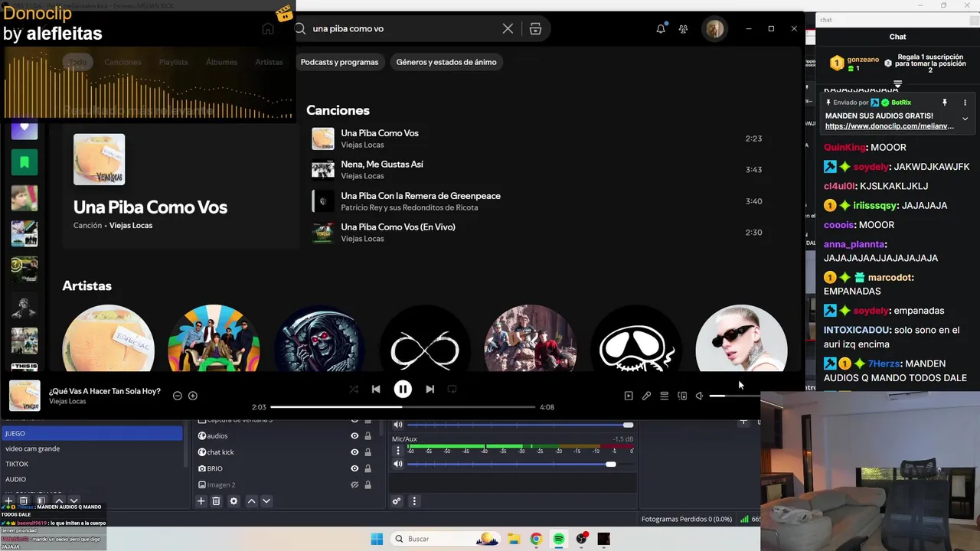Select the Artistas filter tab
This screenshot has width=980, height=551.
269,62
